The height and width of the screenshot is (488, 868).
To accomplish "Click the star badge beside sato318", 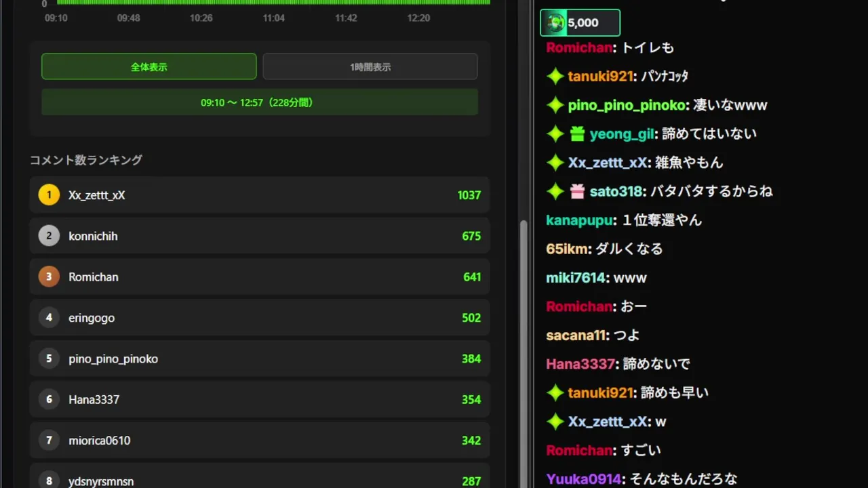I will coord(555,192).
